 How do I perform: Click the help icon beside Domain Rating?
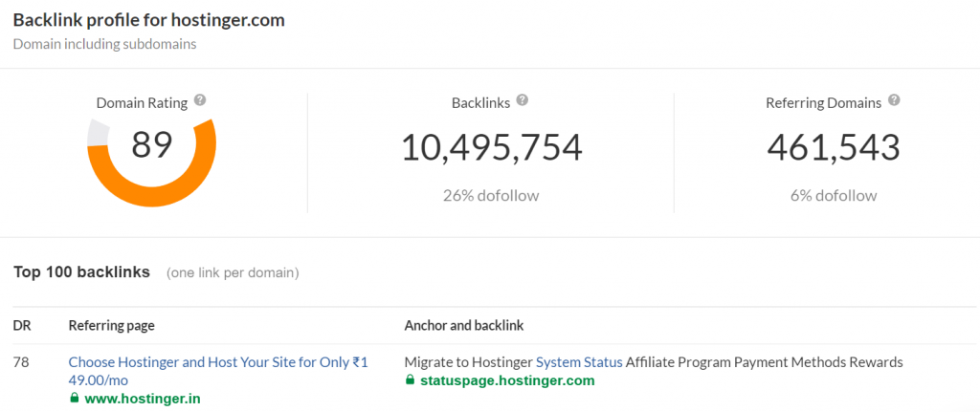tap(200, 100)
